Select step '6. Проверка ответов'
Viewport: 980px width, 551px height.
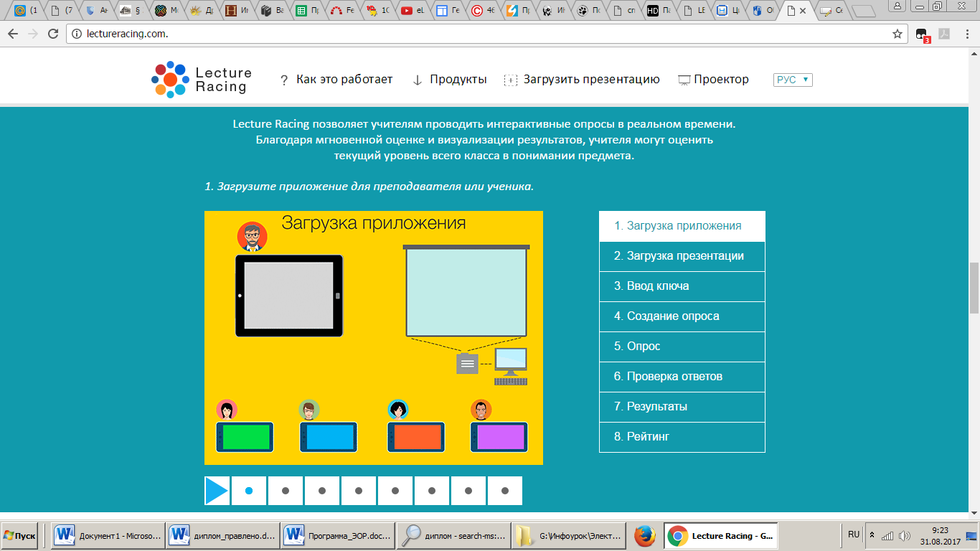tap(682, 377)
